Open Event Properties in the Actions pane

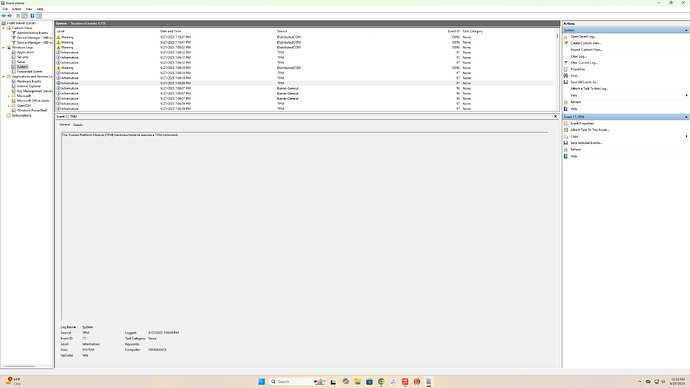(x=582, y=124)
